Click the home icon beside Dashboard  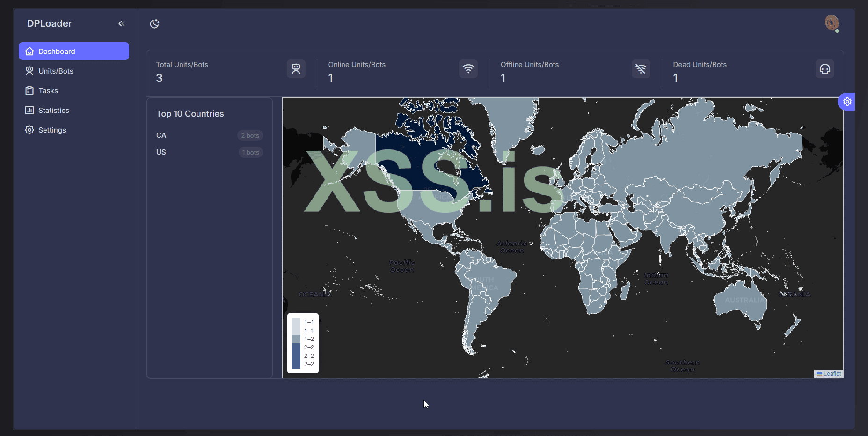coord(29,52)
